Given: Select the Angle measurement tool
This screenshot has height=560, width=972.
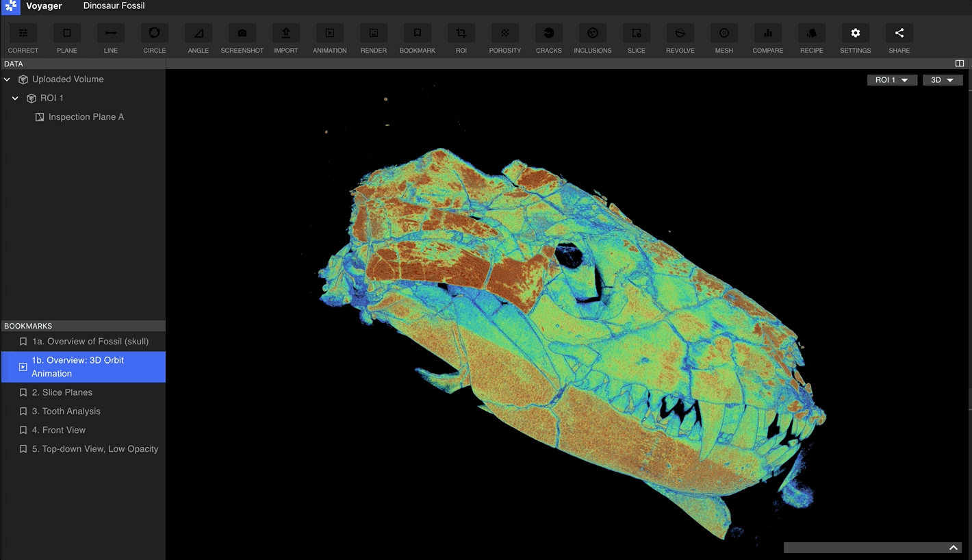Looking at the screenshot, I should [198, 33].
